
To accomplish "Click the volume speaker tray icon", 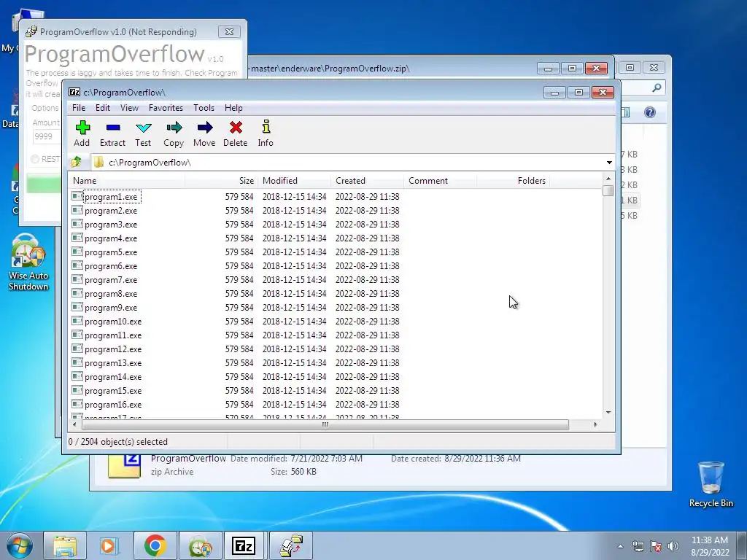I will tap(673, 545).
